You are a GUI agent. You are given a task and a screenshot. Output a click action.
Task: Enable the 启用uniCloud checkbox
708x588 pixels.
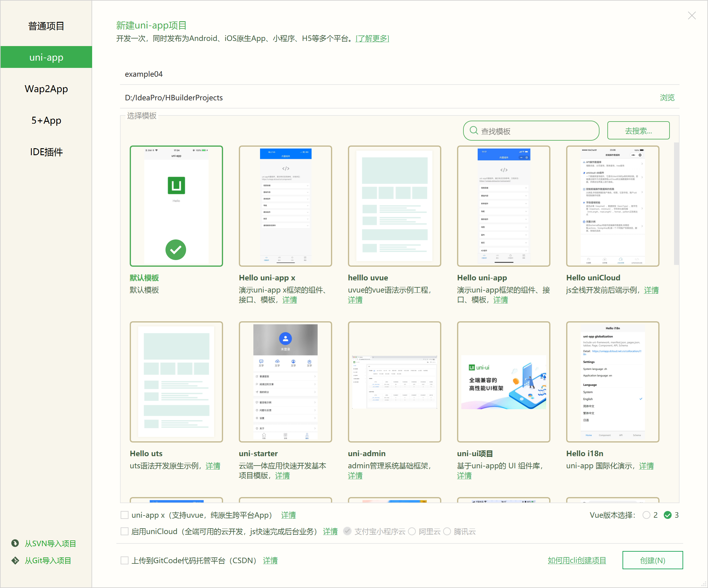124,531
